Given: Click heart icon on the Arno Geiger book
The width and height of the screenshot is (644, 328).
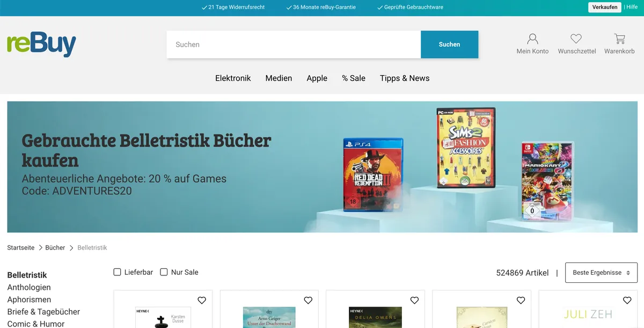Looking at the screenshot, I should 308,300.
